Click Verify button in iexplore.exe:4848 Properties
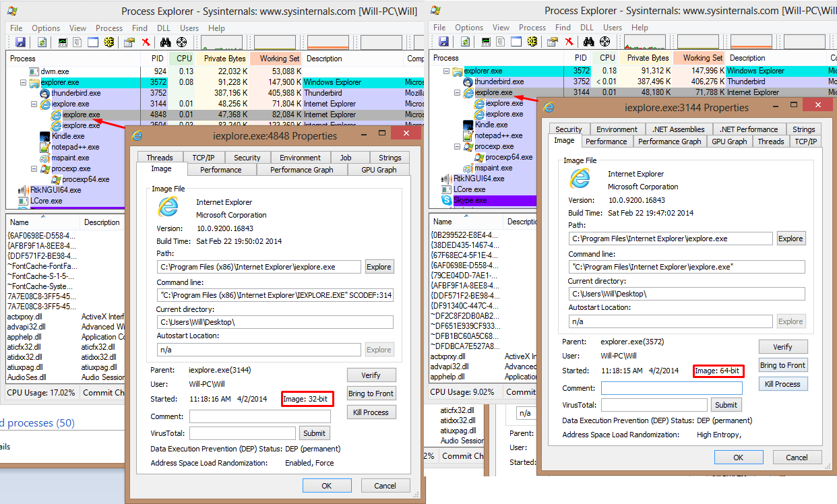The image size is (837, 504). (x=371, y=375)
